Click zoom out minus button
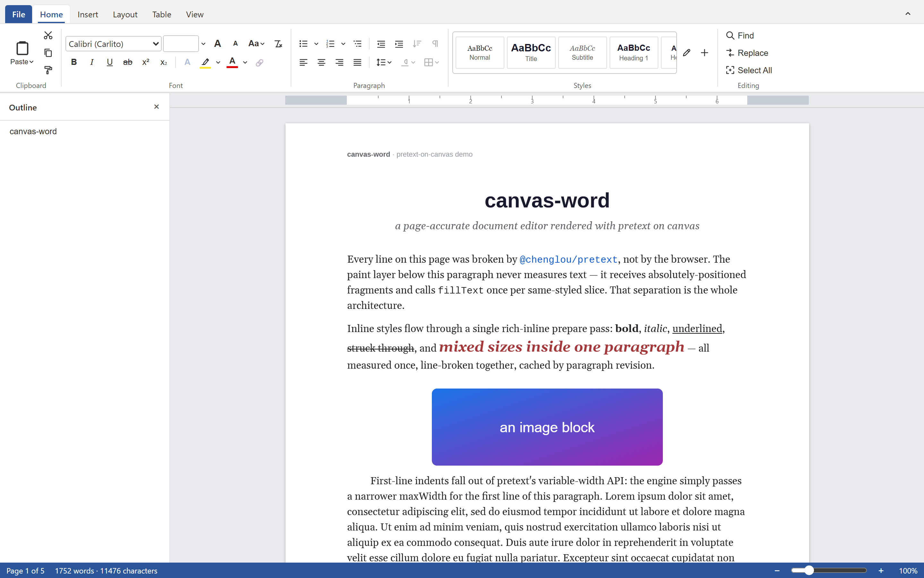The image size is (924, 578). (777, 570)
